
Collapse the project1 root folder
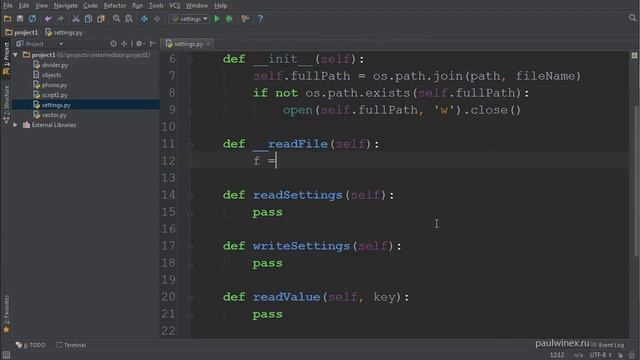pyautogui.click(x=16, y=55)
